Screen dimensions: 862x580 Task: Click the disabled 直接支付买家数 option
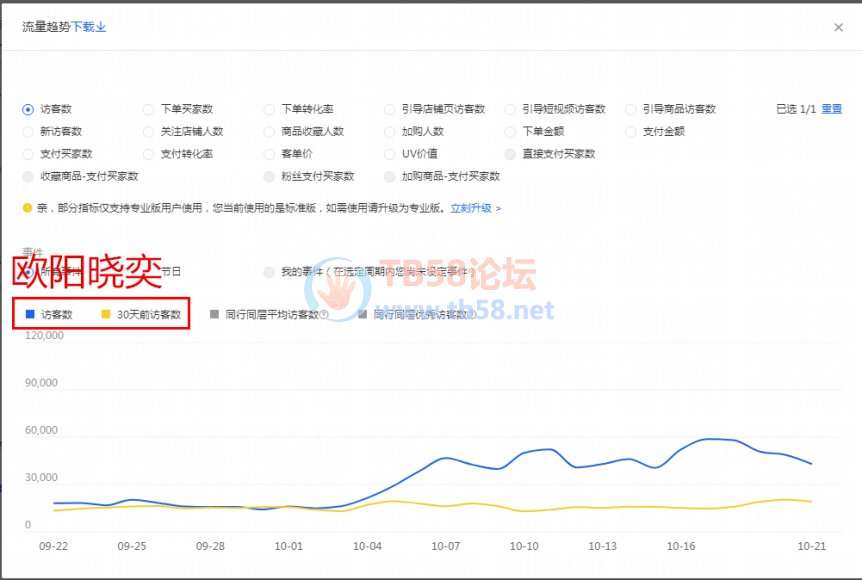coord(510,154)
